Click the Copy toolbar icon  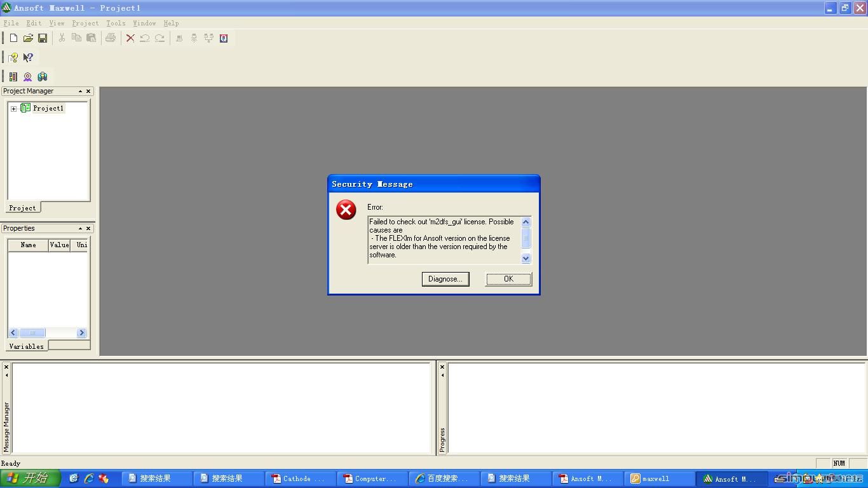pyautogui.click(x=76, y=38)
